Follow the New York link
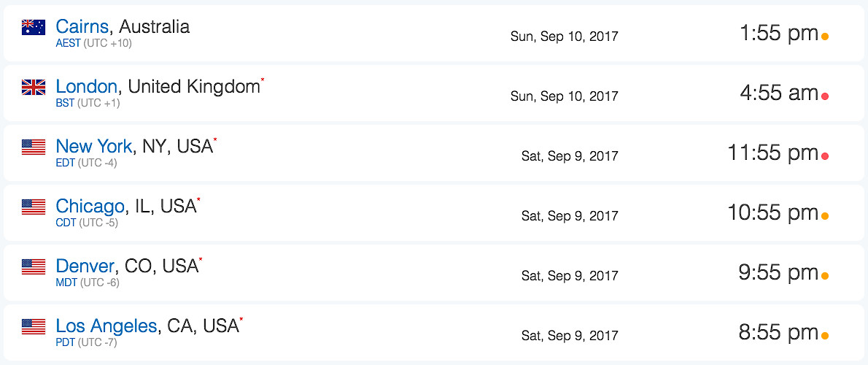Viewport: 868px width, 365px height. tap(94, 147)
